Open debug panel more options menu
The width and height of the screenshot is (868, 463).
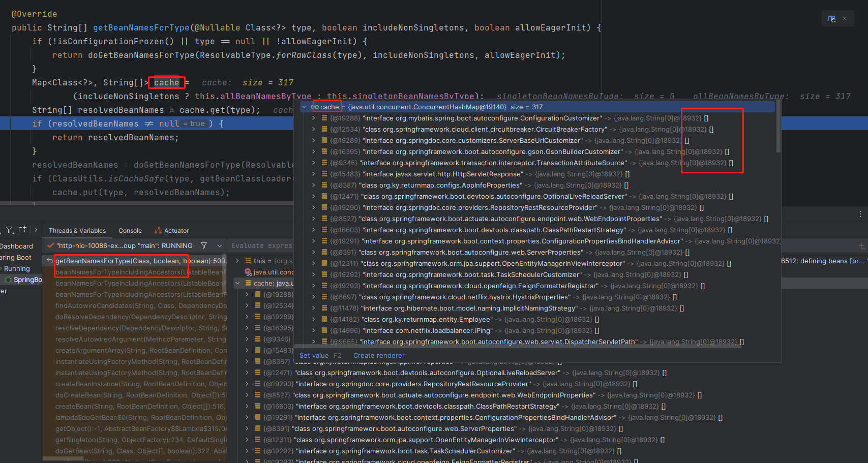coord(860,214)
